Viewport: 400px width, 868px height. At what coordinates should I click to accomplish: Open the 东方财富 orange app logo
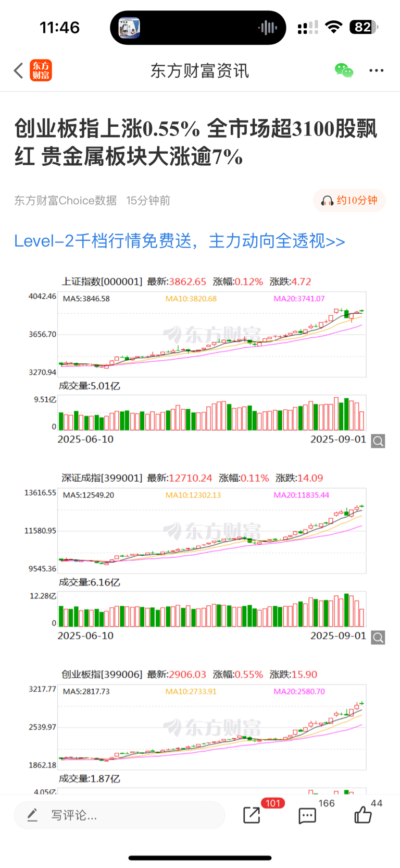click(x=41, y=70)
